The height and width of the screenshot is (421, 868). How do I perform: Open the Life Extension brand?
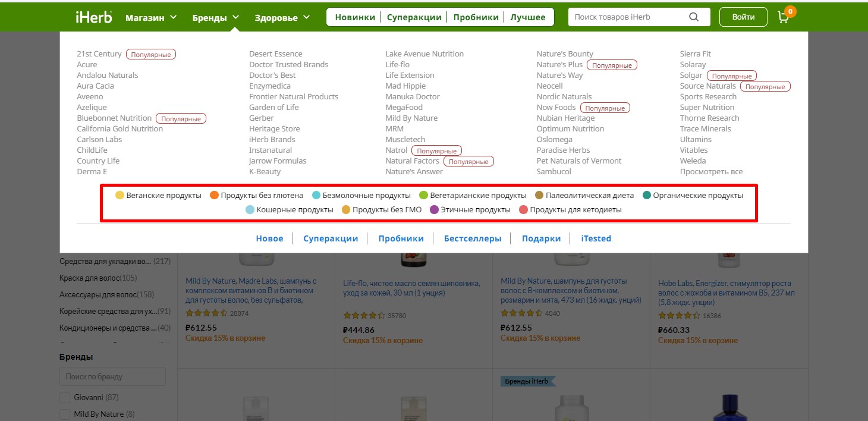pyautogui.click(x=410, y=75)
